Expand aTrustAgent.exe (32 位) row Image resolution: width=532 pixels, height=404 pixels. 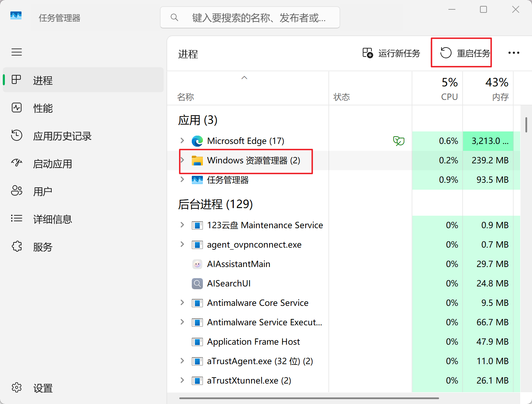(182, 361)
